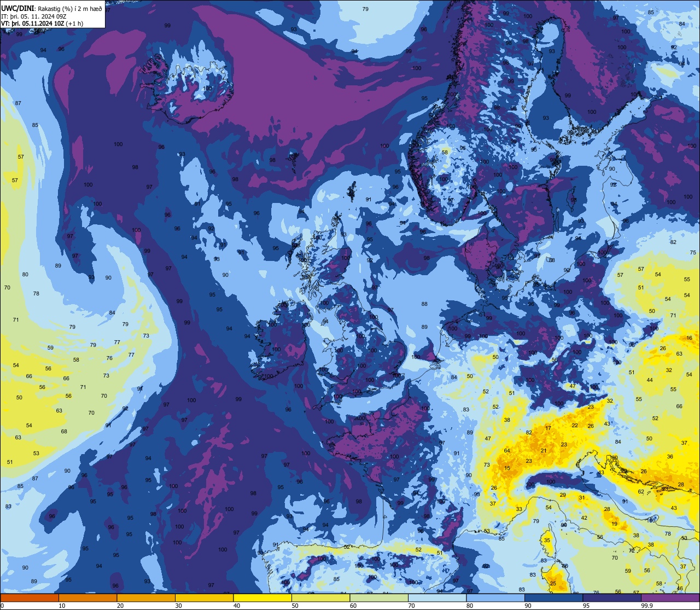Click the navy 95–99.9 legend segment
The height and width of the screenshot is (610, 700).
click(612, 598)
